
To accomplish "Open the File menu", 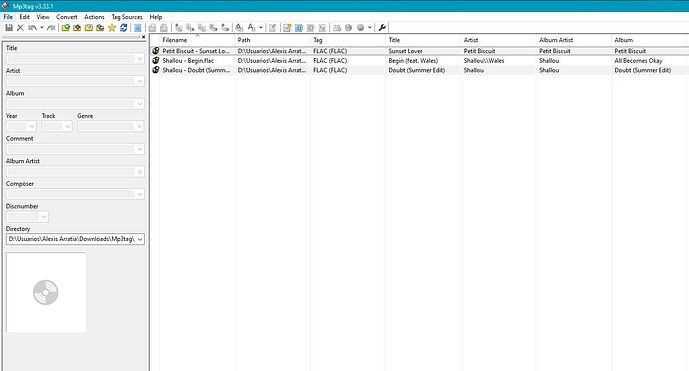I will pyautogui.click(x=8, y=17).
